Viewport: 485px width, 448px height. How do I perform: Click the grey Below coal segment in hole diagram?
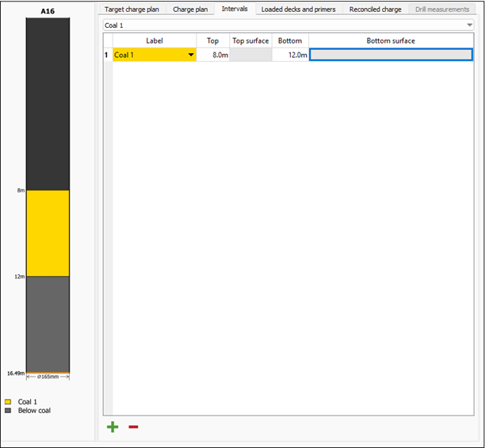coord(48,324)
